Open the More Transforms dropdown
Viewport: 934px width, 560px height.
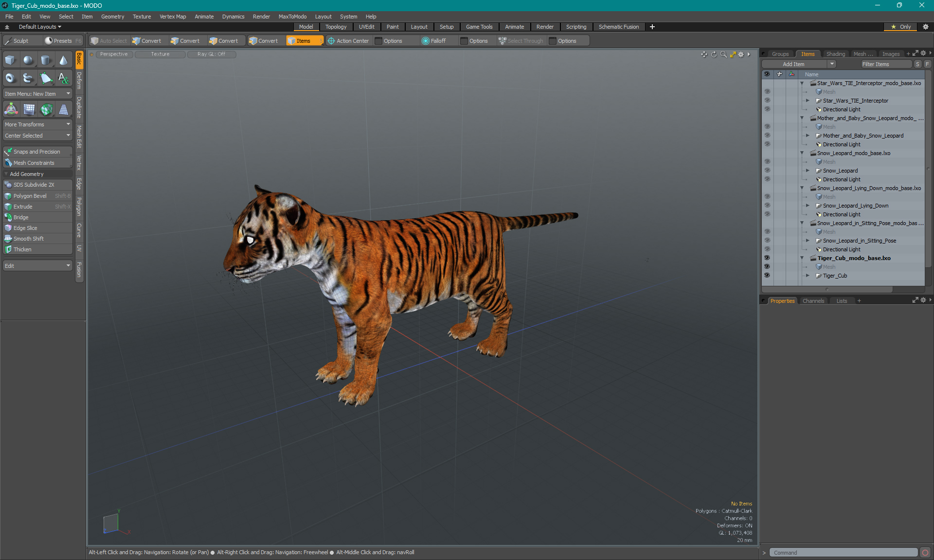point(38,124)
